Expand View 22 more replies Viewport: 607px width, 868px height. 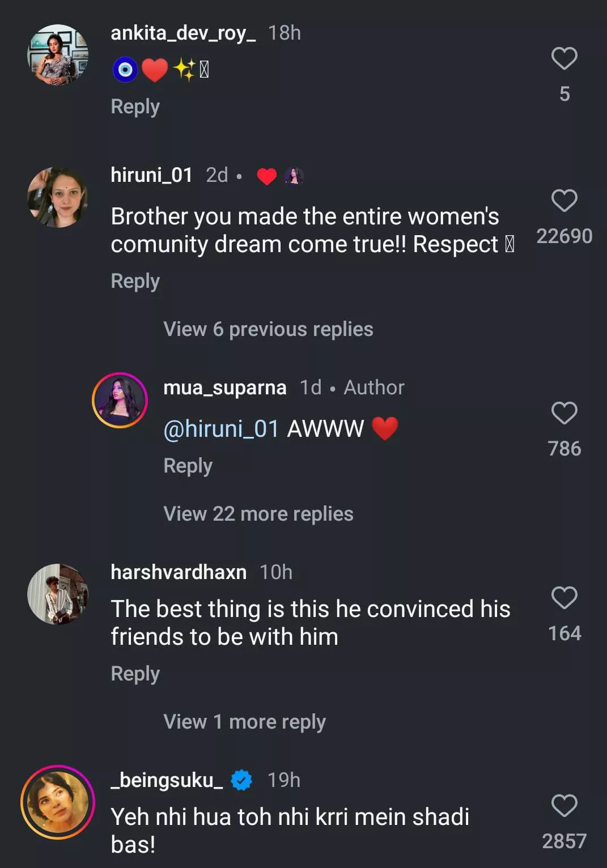tap(258, 514)
